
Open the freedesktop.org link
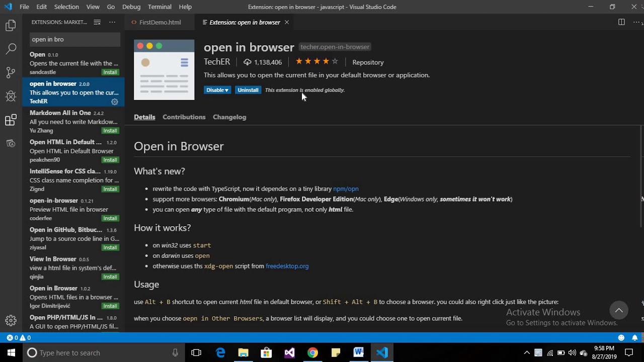287,266
